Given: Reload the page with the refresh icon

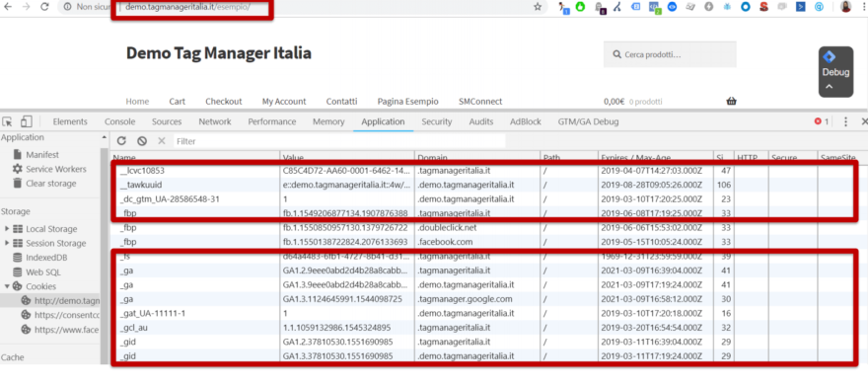Looking at the screenshot, I should point(44,7).
